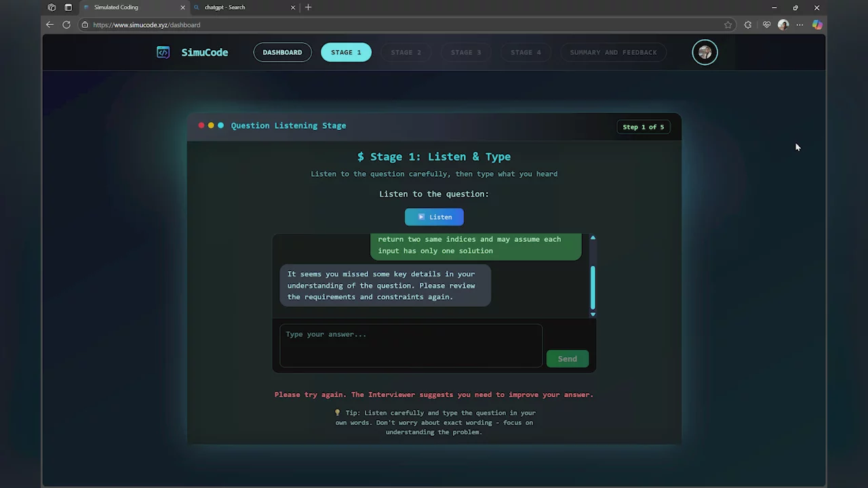The width and height of the screenshot is (868, 488).
Task: Open the user avatar in the SimuCode header
Action: tap(705, 52)
